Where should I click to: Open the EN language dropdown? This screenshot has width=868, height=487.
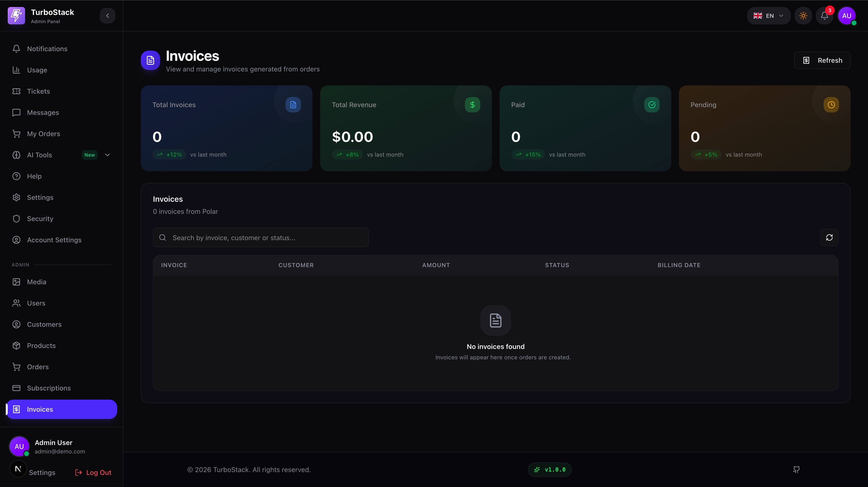point(768,16)
